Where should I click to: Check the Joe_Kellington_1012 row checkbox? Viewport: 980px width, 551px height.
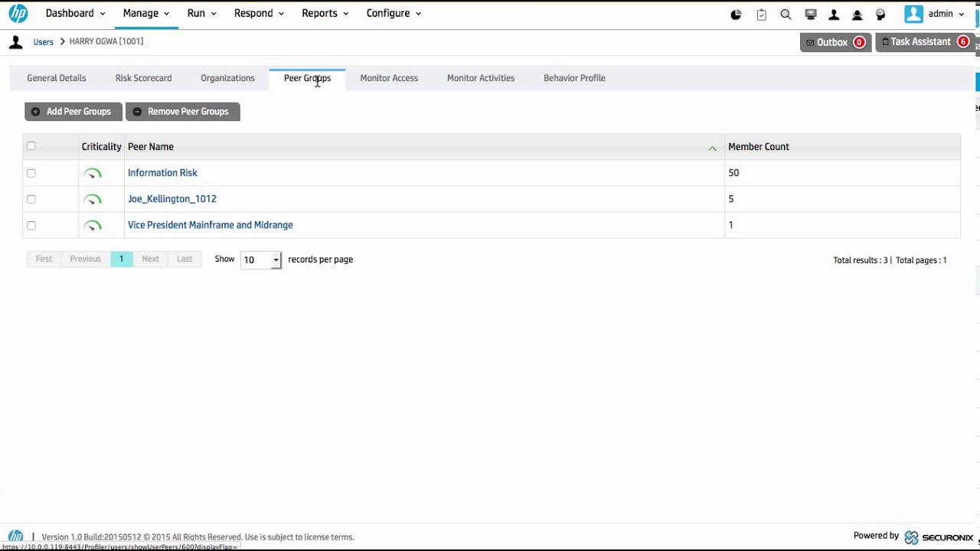[x=31, y=200]
